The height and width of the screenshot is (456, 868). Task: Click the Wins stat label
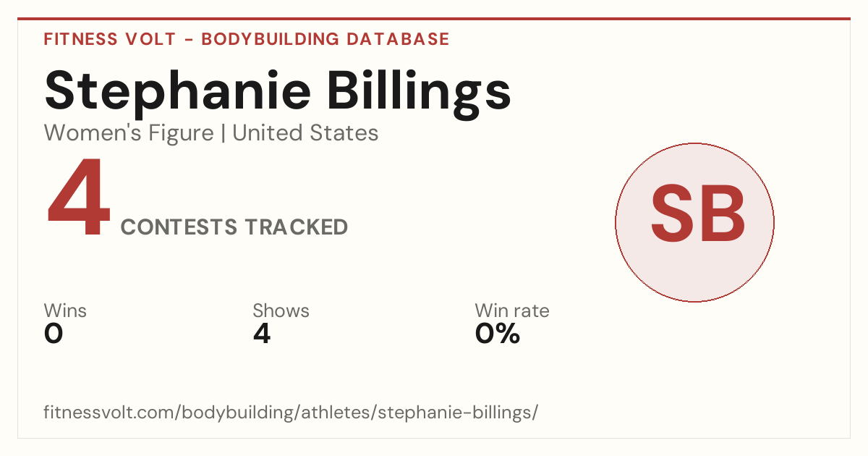tap(65, 311)
